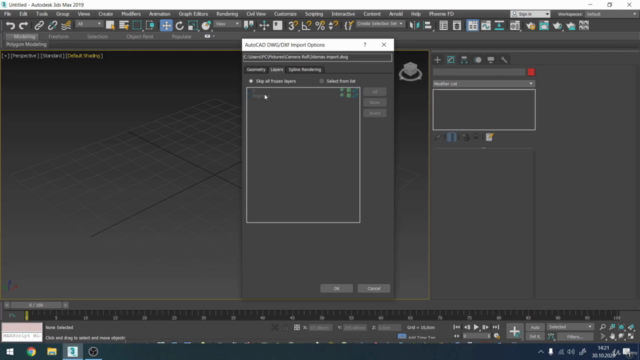Screen dimensions: 640x360
Task: Cancel the DWG import dialog
Action: point(374,289)
